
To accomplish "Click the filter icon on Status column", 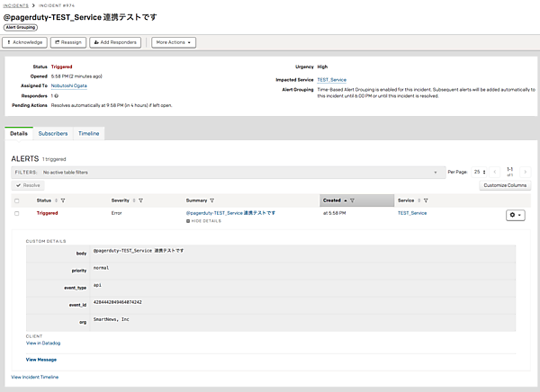I will pos(62,200).
